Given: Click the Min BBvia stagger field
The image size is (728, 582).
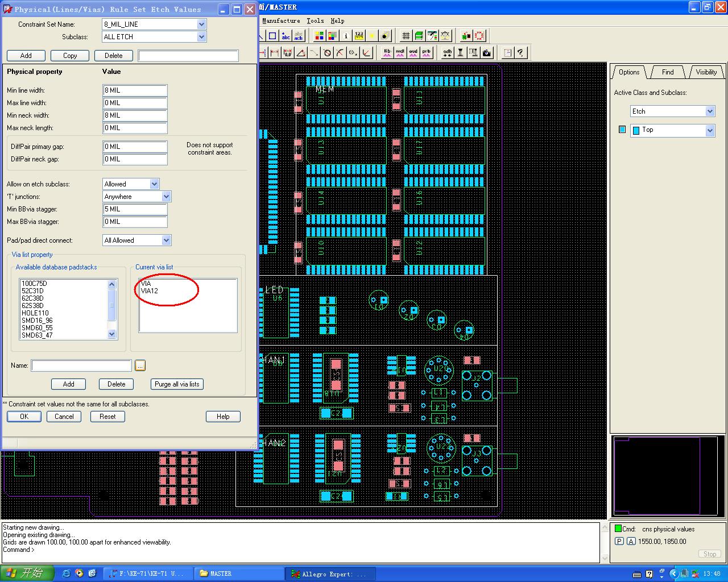Looking at the screenshot, I should [x=135, y=209].
